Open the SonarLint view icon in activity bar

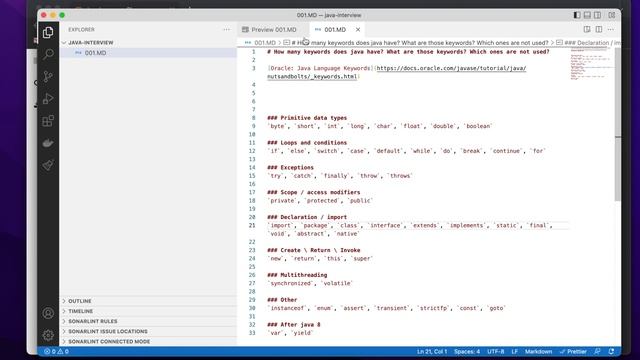point(48,165)
